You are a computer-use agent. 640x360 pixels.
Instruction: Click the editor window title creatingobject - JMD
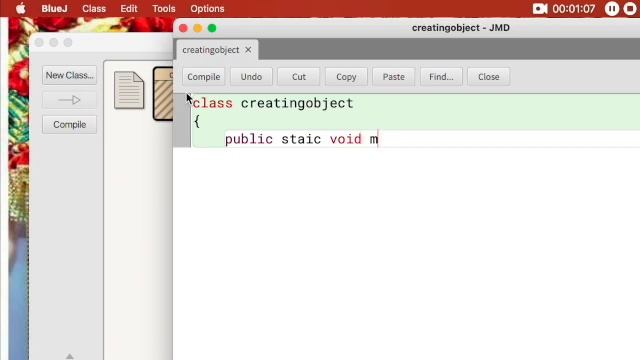(460, 28)
